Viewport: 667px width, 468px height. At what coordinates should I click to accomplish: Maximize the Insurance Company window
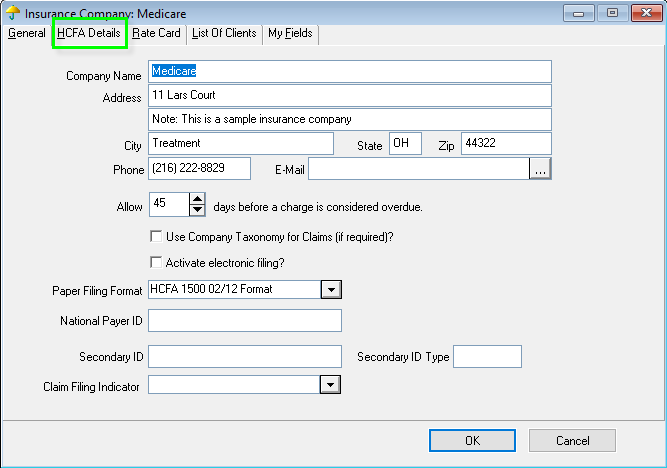coord(612,13)
